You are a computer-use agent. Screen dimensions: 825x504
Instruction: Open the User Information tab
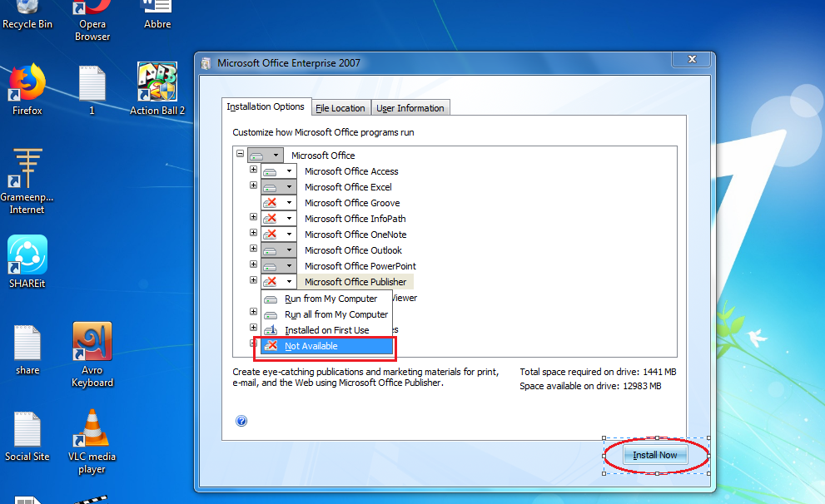pos(410,108)
